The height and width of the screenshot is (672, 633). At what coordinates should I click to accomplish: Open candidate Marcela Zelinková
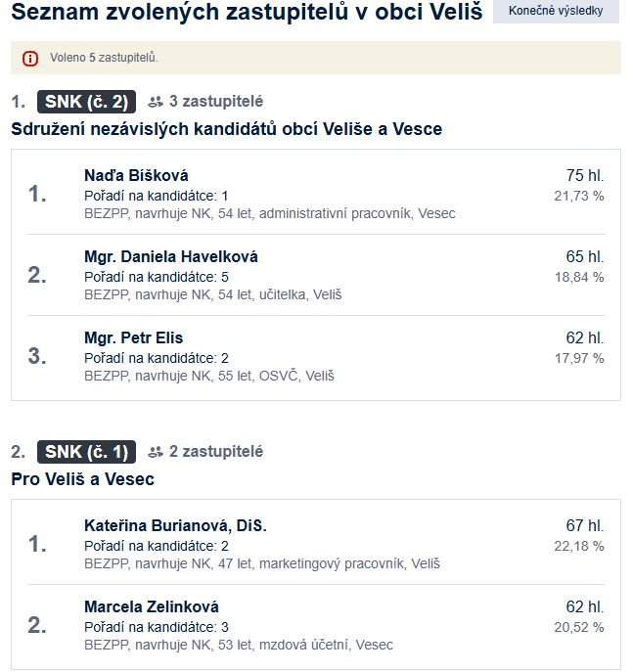(x=152, y=606)
